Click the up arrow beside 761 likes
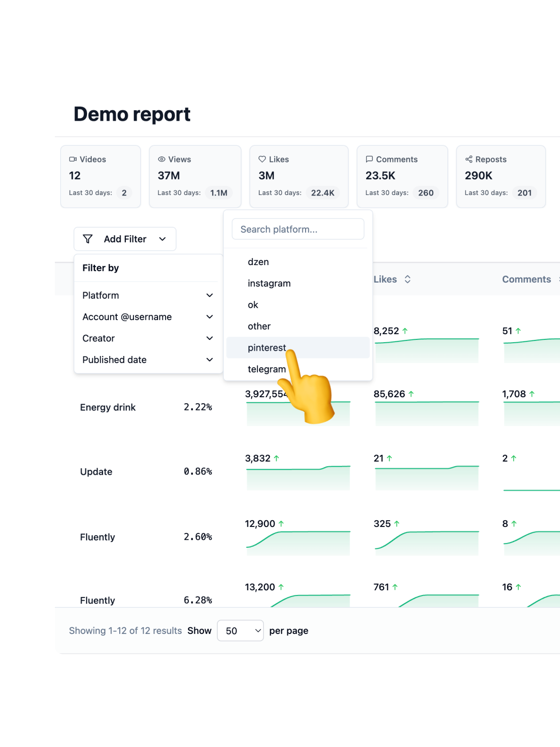The height and width of the screenshot is (747, 560). click(x=395, y=587)
